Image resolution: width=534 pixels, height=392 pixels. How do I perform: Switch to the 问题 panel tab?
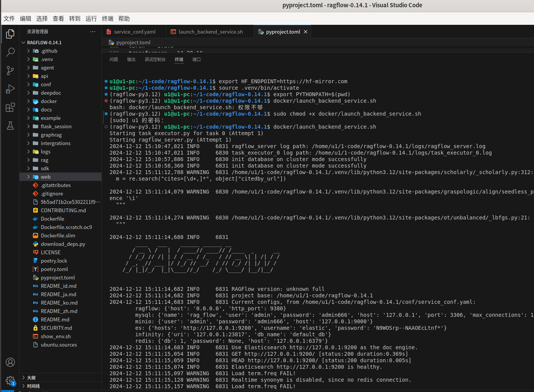(x=114, y=60)
